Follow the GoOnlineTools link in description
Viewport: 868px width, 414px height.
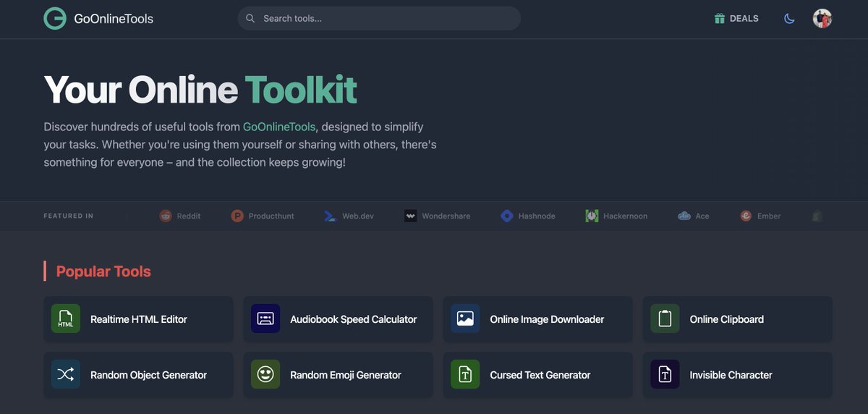[279, 126]
